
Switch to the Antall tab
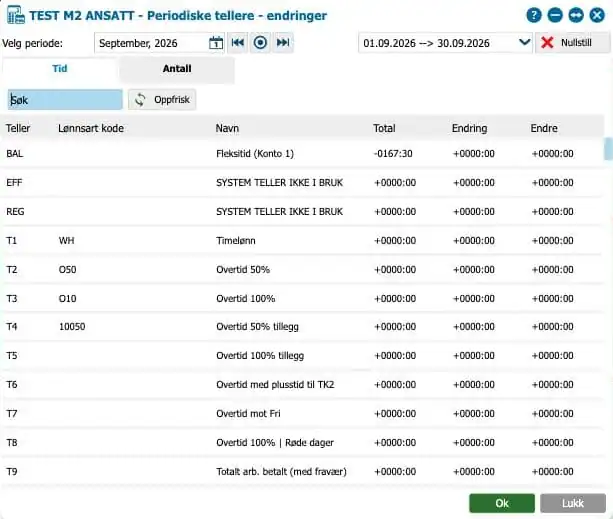pos(177,69)
